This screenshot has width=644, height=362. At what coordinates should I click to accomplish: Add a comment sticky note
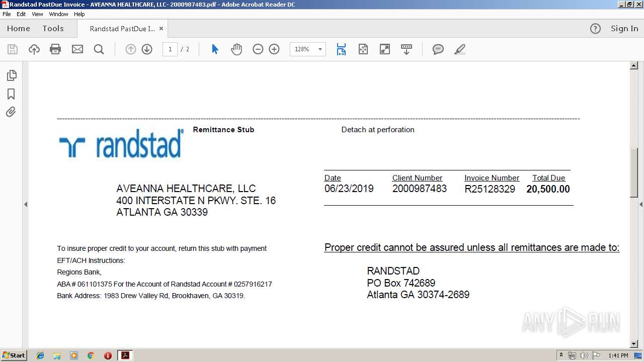click(x=438, y=49)
